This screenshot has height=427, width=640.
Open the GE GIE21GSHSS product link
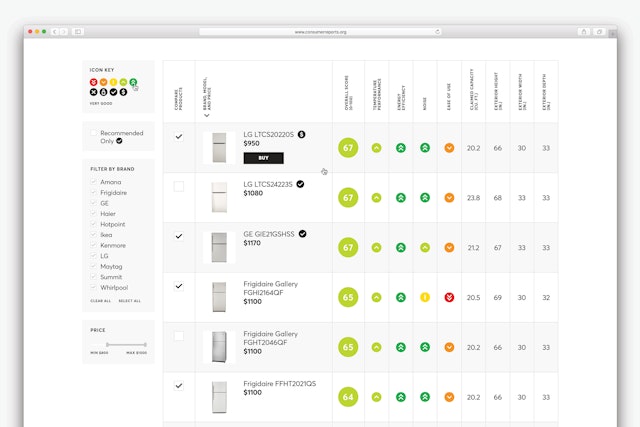point(269,234)
